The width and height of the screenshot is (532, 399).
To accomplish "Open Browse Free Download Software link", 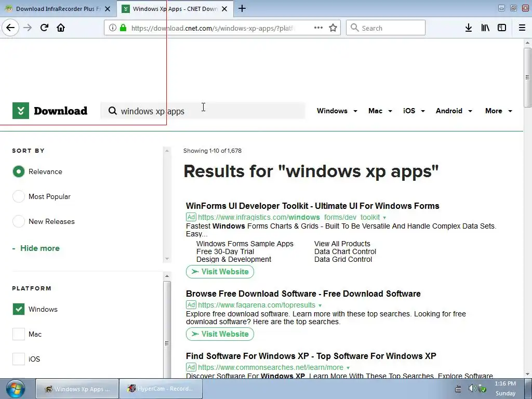I will point(303,294).
